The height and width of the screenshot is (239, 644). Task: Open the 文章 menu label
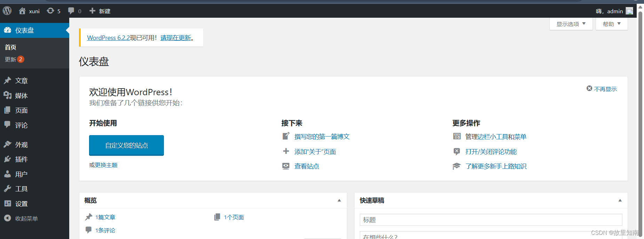(22, 81)
